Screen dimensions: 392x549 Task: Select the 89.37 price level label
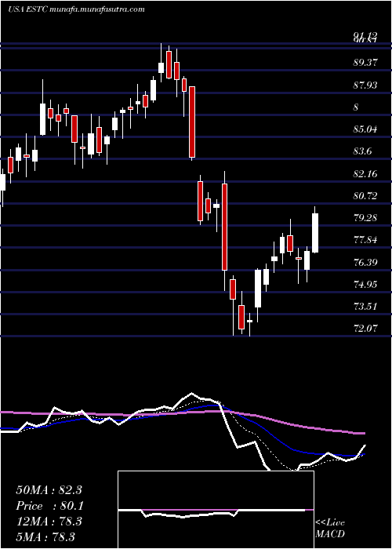[x=365, y=63]
